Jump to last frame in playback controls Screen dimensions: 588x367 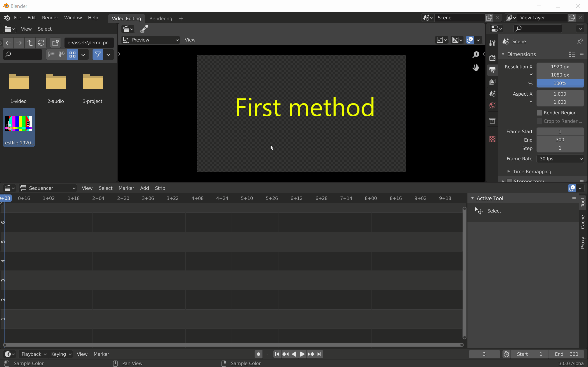coord(319,354)
